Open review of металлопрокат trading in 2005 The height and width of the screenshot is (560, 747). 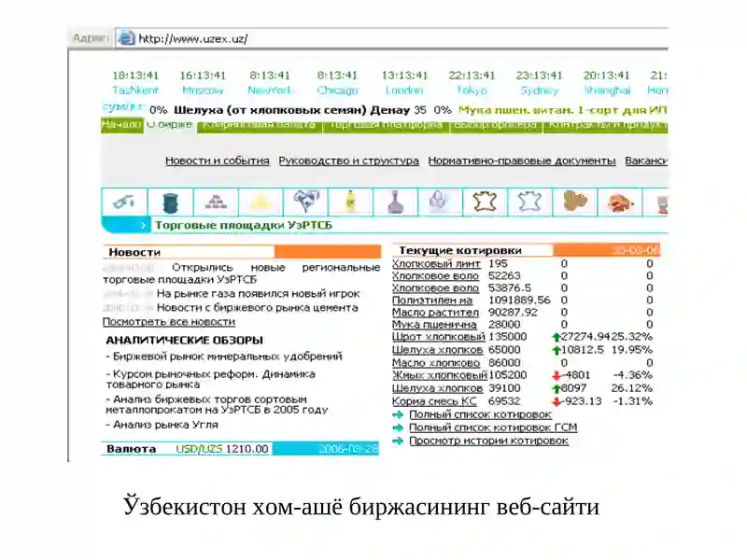[217, 405]
